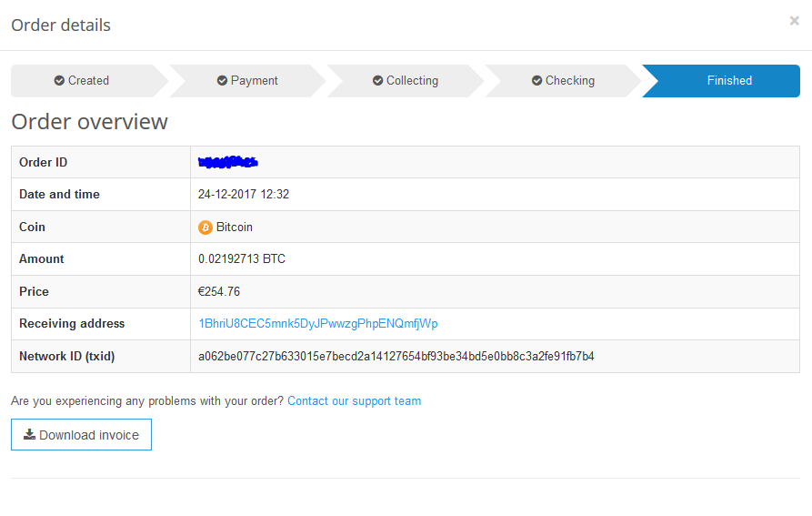This screenshot has height=516, width=812.
Task: Click the €254.76 price value
Action: coord(219,292)
